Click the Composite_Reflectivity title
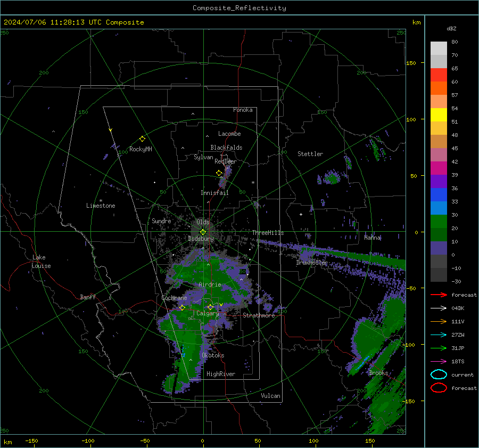Viewport: 479px width, 448px height. [240, 8]
